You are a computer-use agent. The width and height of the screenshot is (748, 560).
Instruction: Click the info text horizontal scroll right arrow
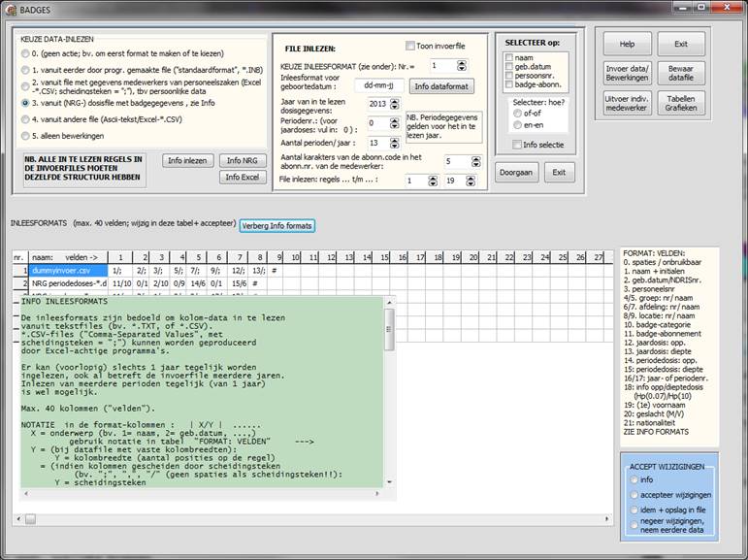[x=376, y=494]
